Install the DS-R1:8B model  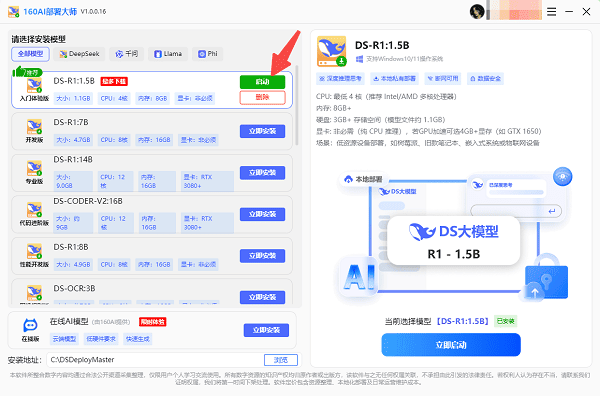[262, 256]
